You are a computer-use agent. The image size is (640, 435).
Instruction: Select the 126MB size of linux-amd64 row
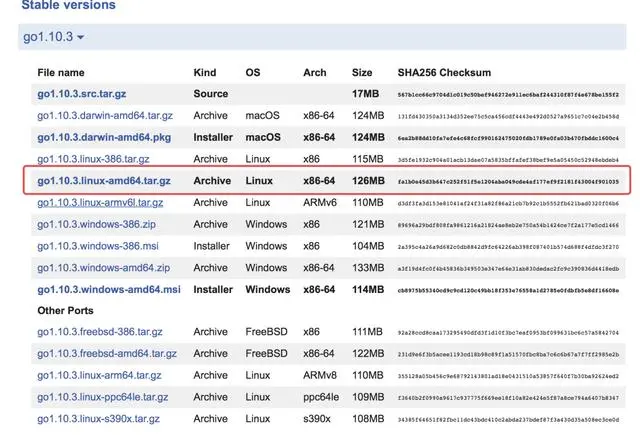(368, 181)
